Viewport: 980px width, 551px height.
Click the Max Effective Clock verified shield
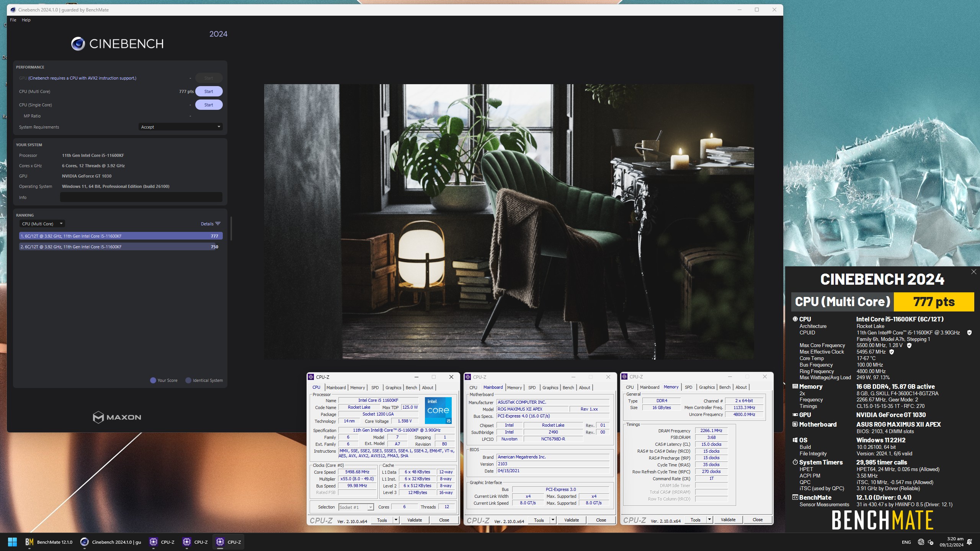click(892, 352)
